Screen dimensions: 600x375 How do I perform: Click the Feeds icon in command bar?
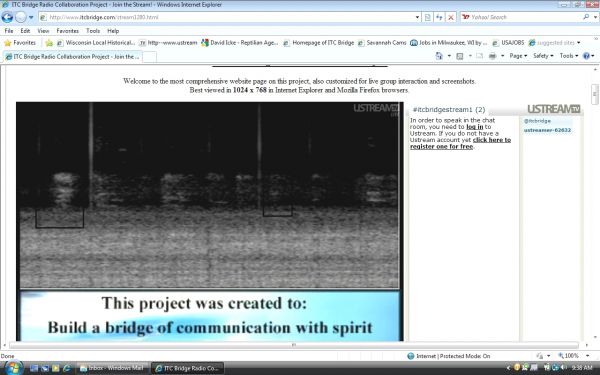point(460,56)
